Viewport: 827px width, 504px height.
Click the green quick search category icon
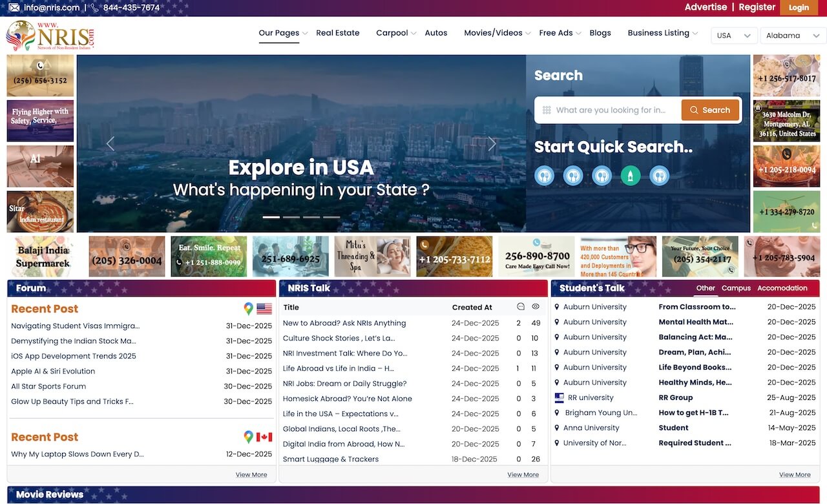pyautogui.click(x=631, y=176)
